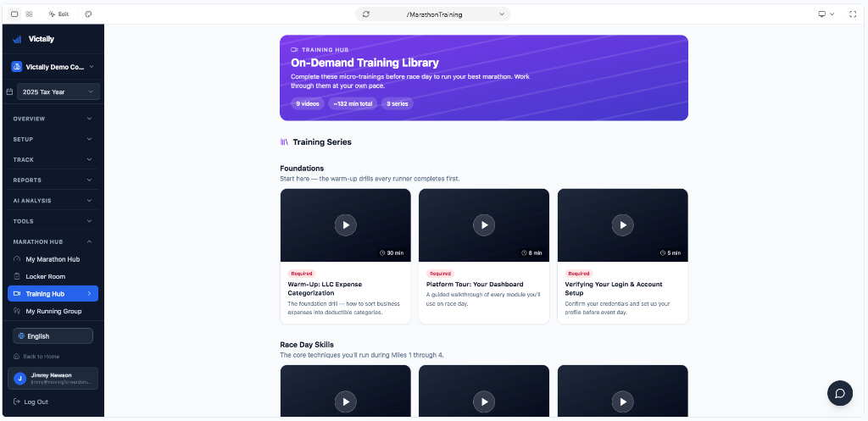Click the Required tag on Warm-Up card
Viewport: 868px width, 421px height.
pos(302,274)
